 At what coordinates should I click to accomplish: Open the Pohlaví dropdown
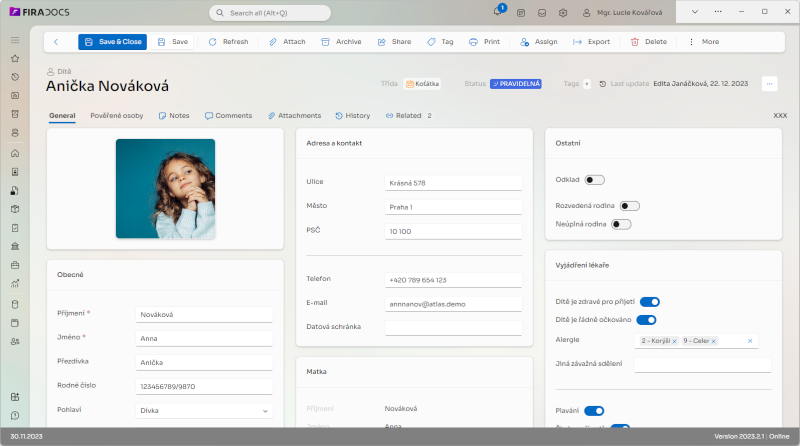point(204,411)
